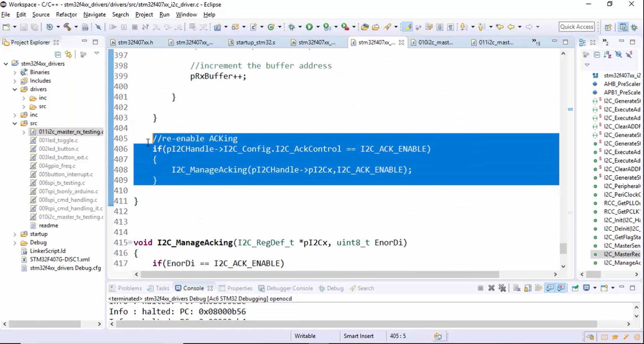Viewport: 644px width, 344px height.
Task: Click the Skip all breakpoints icon
Action: [98, 27]
